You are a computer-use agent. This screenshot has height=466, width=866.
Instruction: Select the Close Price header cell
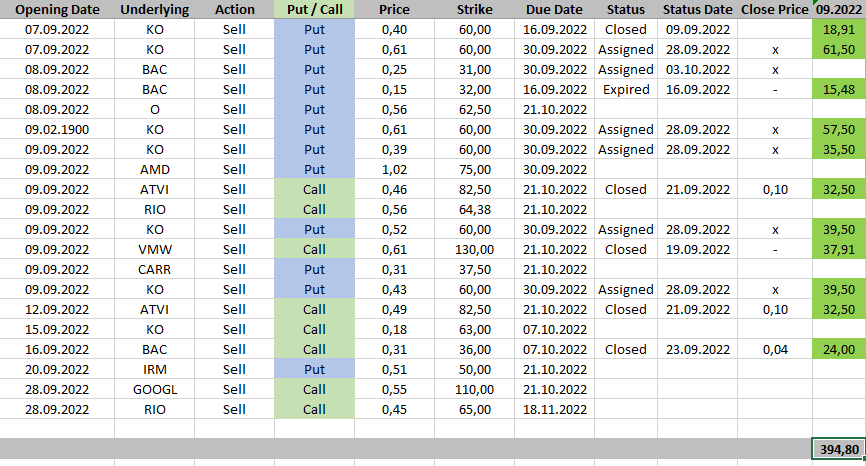click(x=775, y=10)
